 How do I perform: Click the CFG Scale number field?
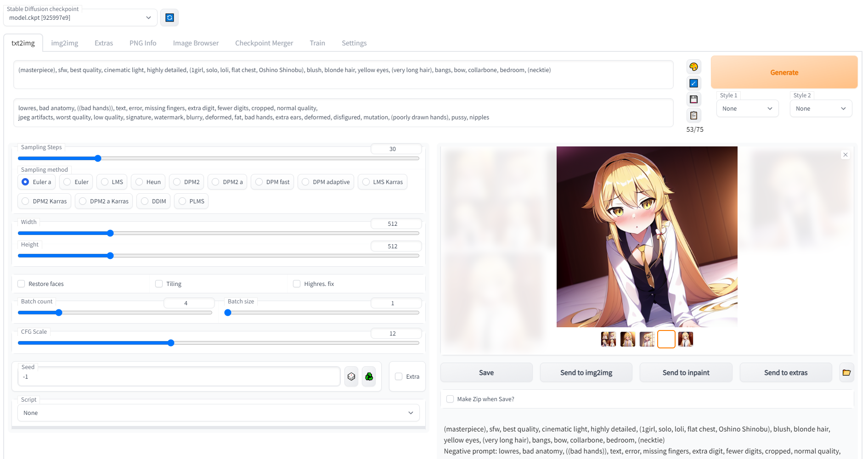click(x=396, y=333)
